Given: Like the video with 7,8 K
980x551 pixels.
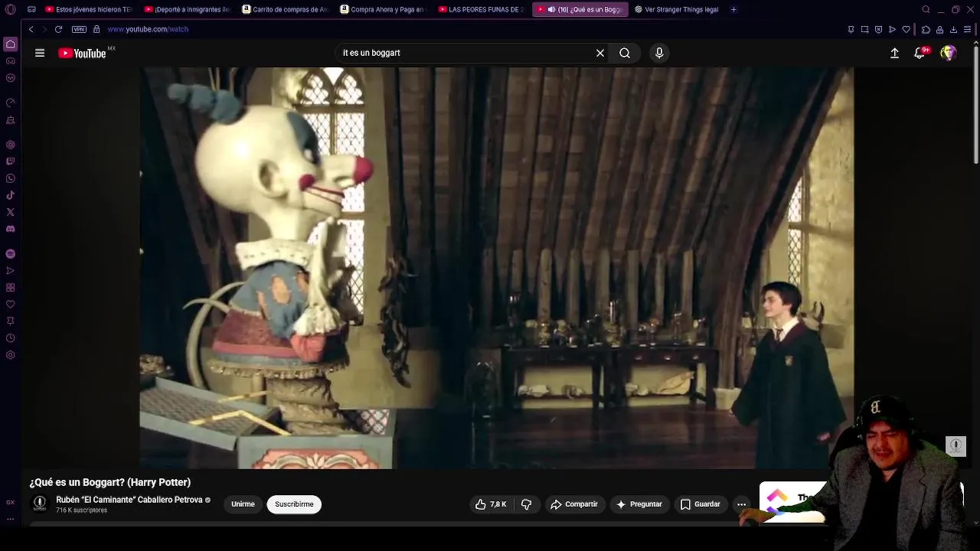Looking at the screenshot, I should coord(491,504).
